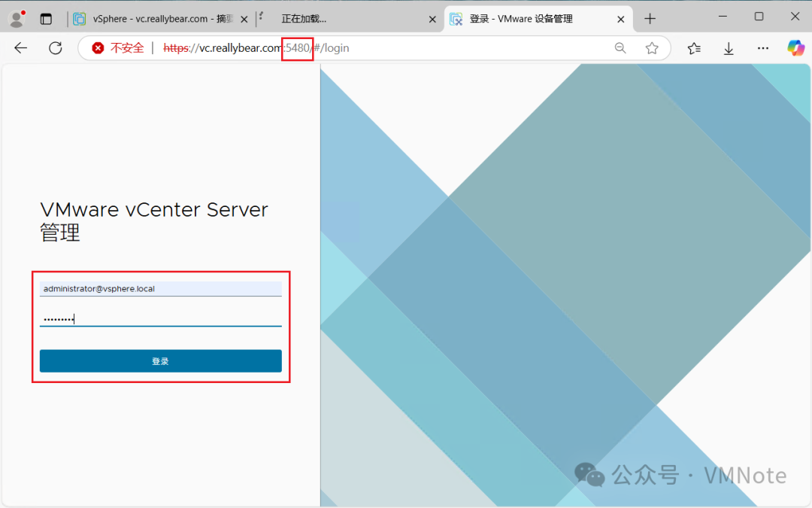Screen dimensions: 812x508
Task: Switch to the loading 正在加载 tab
Action: [x=348, y=19]
